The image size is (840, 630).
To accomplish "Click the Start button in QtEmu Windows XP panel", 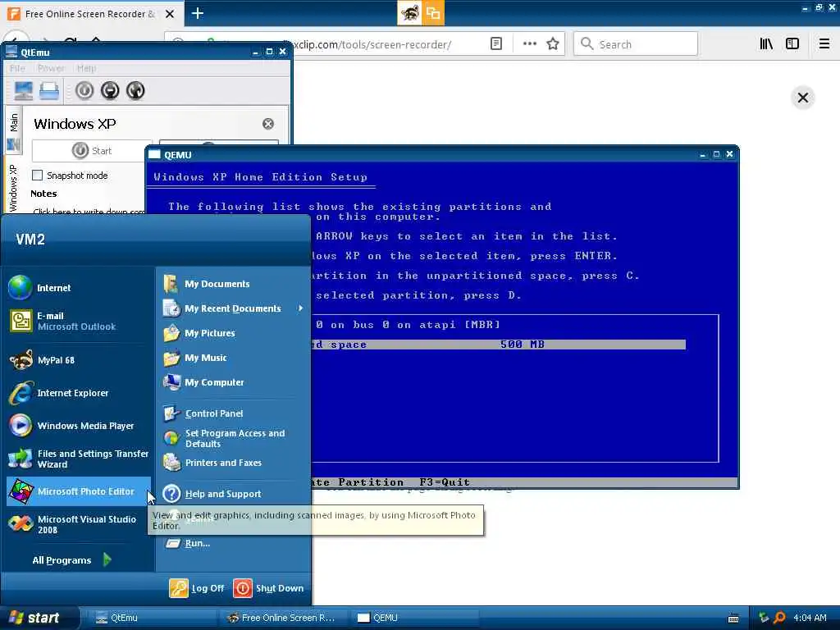I will pyautogui.click(x=92, y=151).
